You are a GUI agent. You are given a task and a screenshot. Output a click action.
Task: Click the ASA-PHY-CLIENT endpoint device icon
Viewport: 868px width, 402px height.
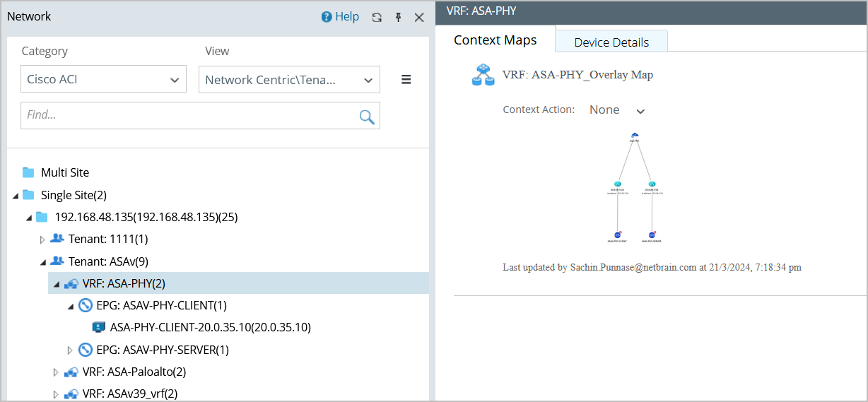[x=99, y=328]
